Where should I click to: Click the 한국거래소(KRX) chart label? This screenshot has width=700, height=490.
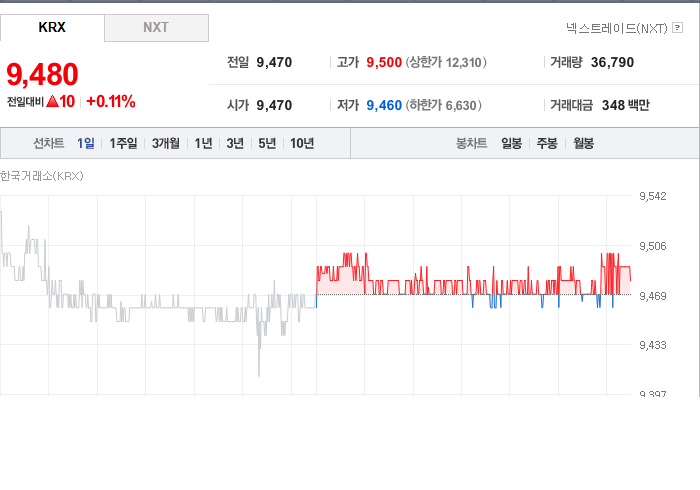[x=42, y=176]
